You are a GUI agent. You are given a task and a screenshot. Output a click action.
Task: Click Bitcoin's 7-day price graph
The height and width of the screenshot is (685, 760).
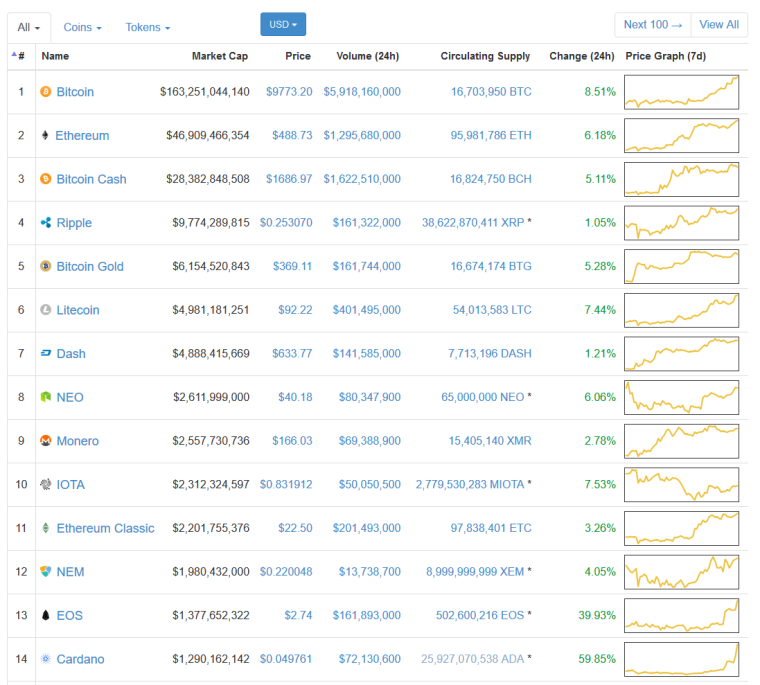pyautogui.click(x=681, y=92)
